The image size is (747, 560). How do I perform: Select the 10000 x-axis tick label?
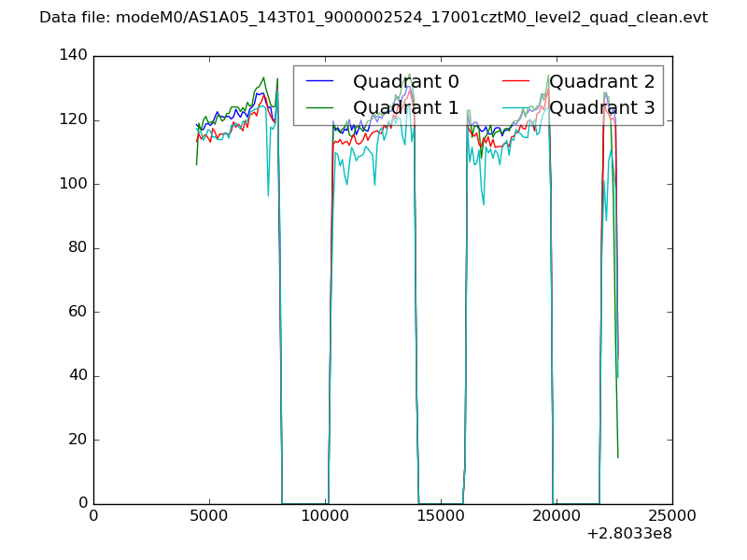pos(325,516)
